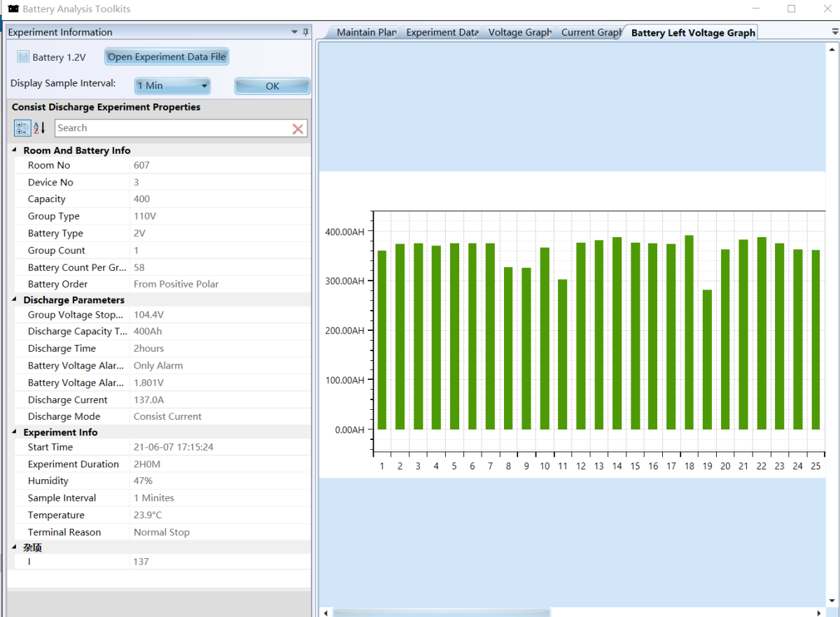
Task: Open the Experiment Information panel options arrow
Action: (x=295, y=32)
